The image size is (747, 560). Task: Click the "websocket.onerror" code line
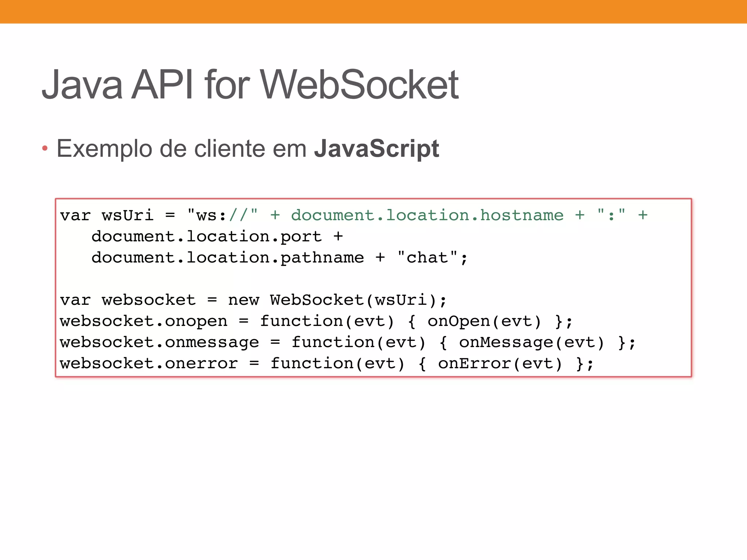coord(327,363)
